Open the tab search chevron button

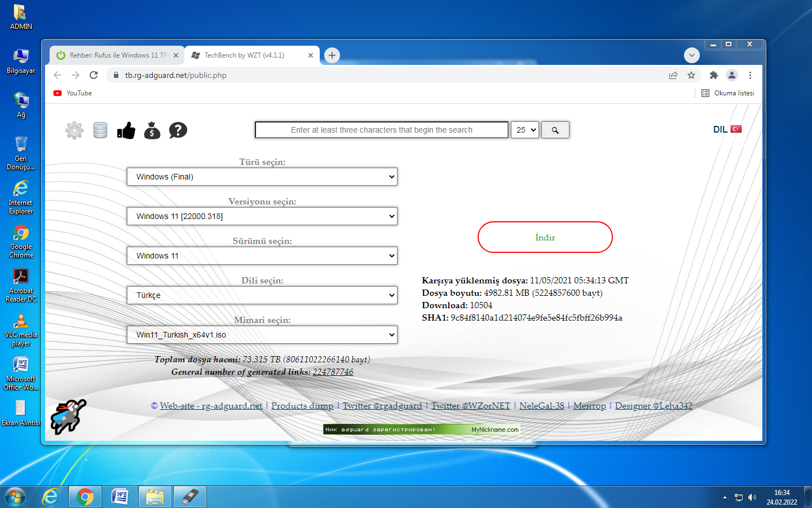692,55
